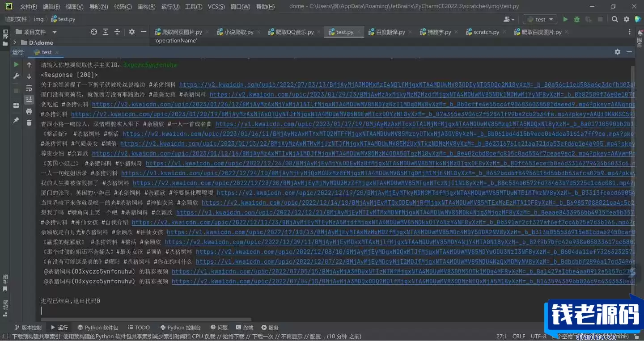Open the 重构(R) menu
This screenshot has height=341, width=644.
pos(147,7)
